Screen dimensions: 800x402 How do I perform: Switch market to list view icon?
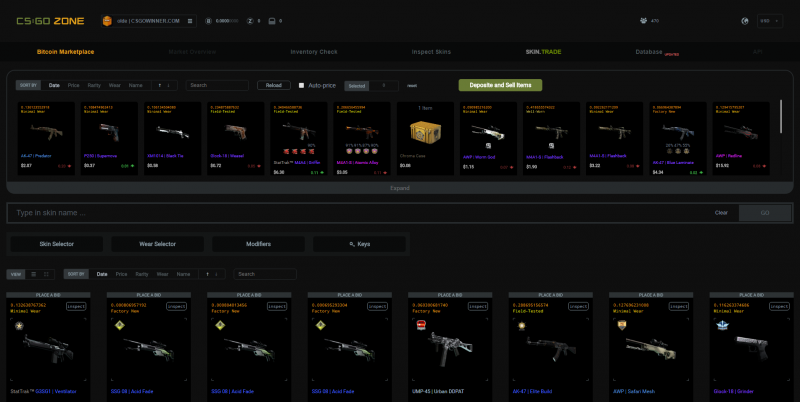click(34, 274)
